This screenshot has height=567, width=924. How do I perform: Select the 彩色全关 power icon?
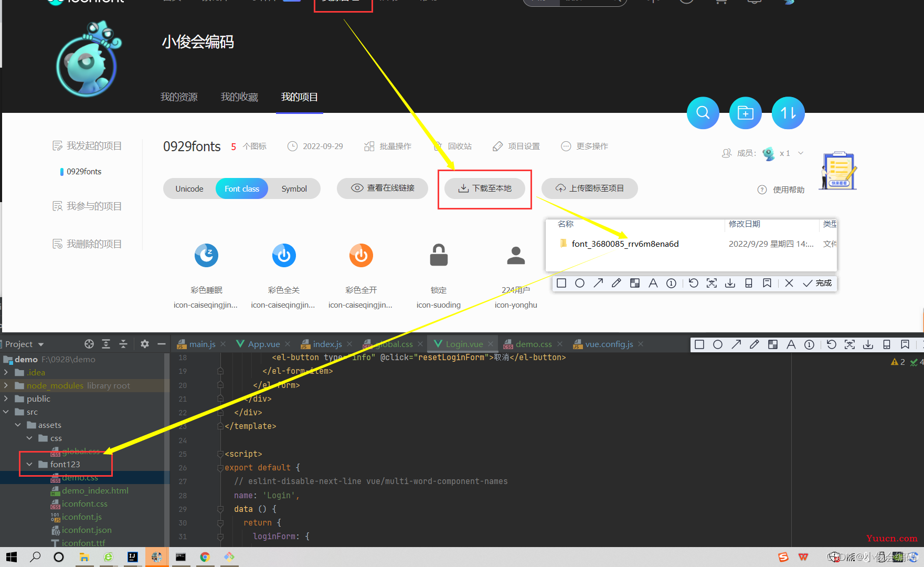[x=284, y=256]
